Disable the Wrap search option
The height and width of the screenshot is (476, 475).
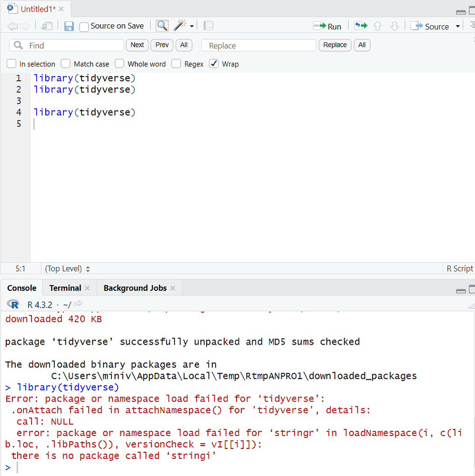tap(214, 63)
